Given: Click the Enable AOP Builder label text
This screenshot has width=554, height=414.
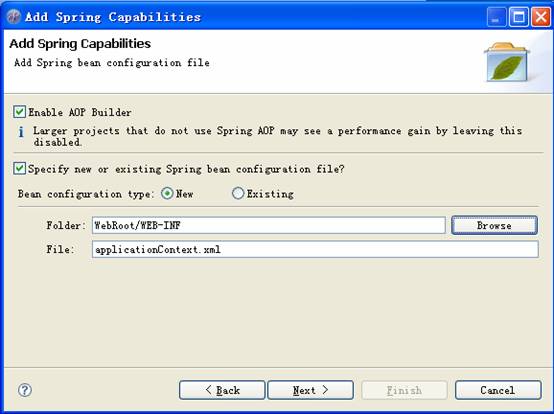Looking at the screenshot, I should [80, 112].
